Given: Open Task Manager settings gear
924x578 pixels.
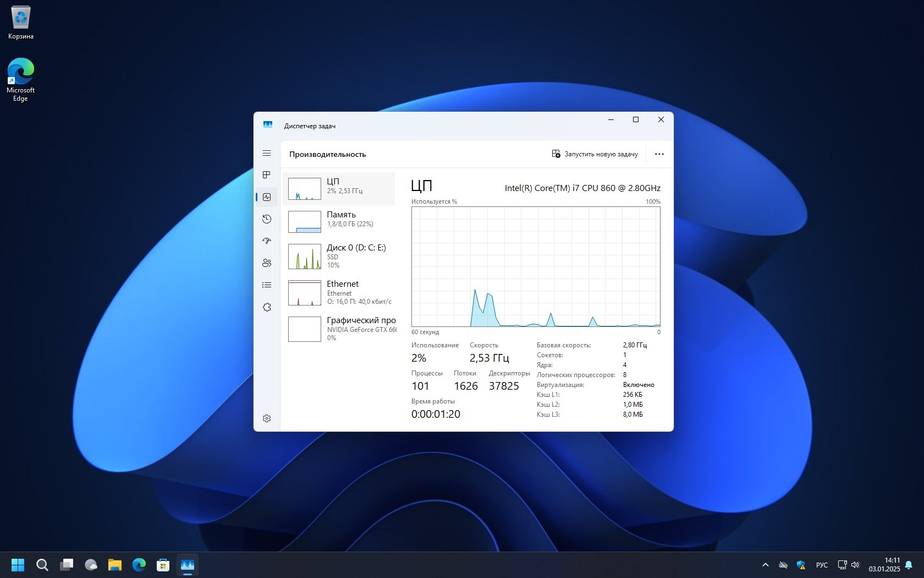Looking at the screenshot, I should point(267,418).
